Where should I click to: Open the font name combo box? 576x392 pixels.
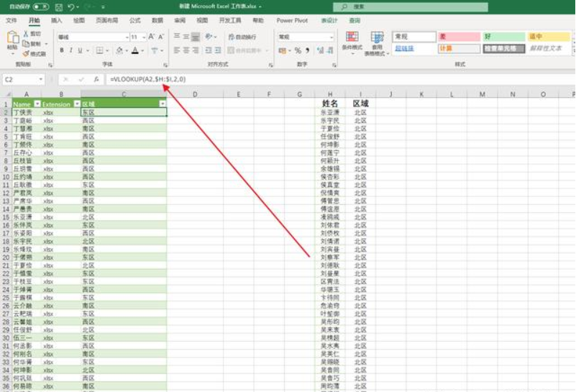[93, 37]
